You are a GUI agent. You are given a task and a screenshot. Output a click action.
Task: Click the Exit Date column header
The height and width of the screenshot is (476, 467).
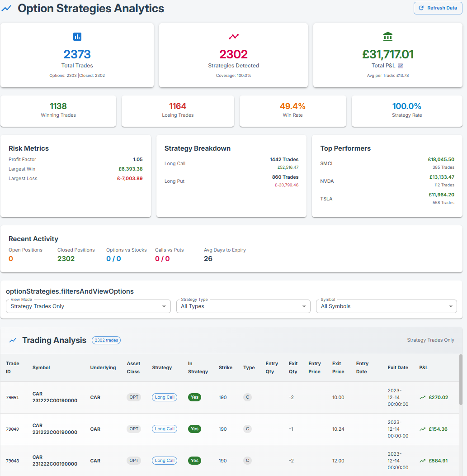398,367
